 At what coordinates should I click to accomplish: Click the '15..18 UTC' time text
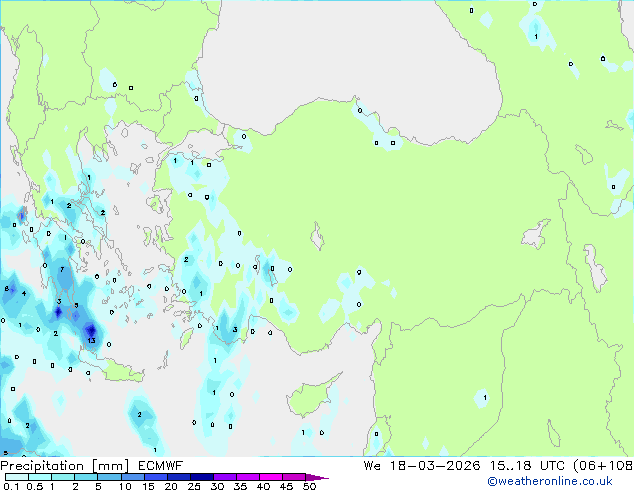tap(527, 466)
